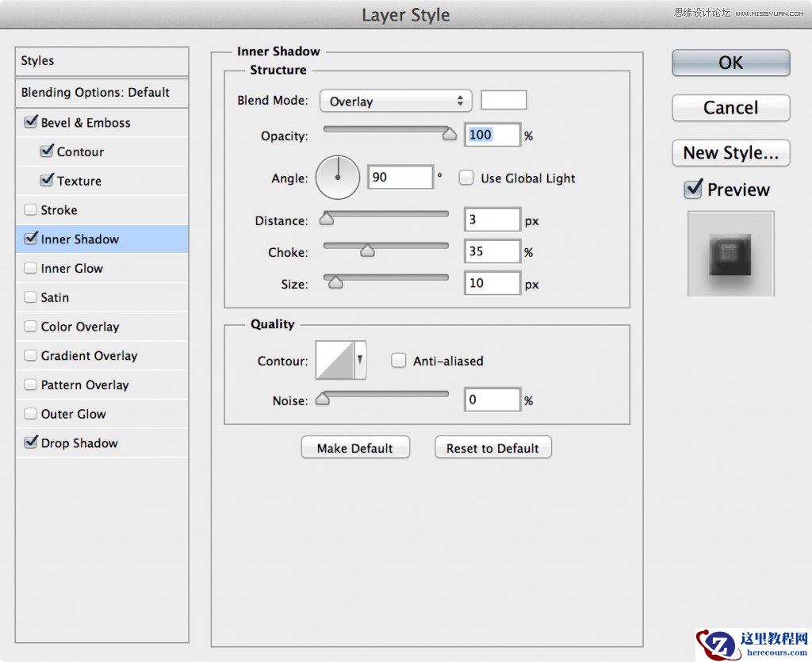
Task: Enable the Satin checkbox
Action: [x=31, y=297]
